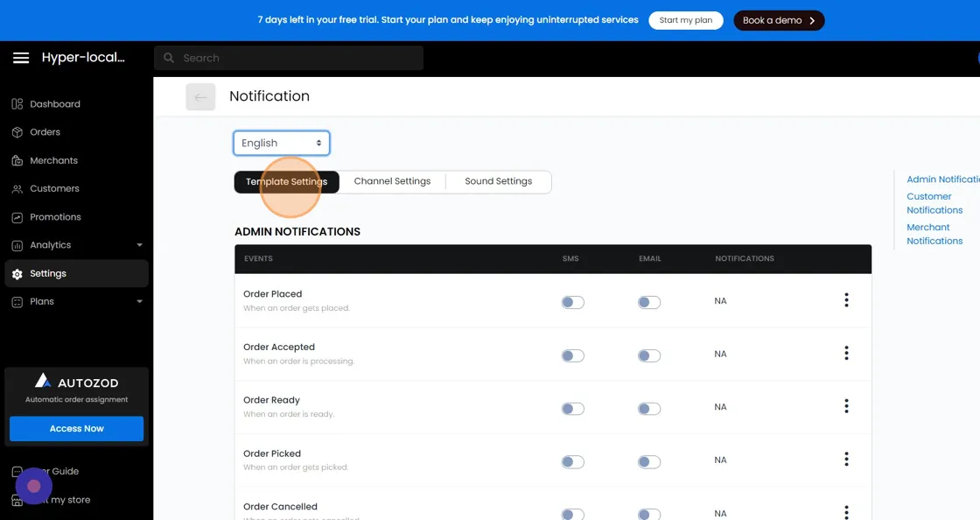Switch to the Template Settings tab
This screenshot has height=520, width=980.
coord(286,182)
